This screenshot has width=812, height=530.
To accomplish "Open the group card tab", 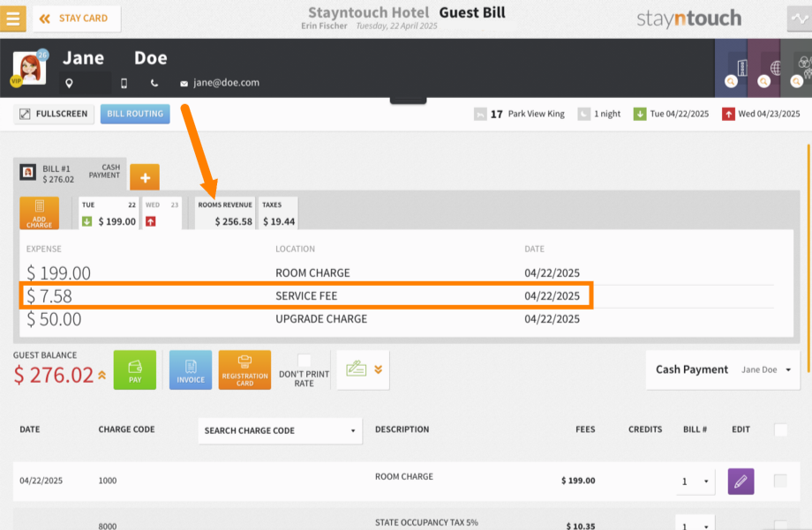I will [x=796, y=68].
